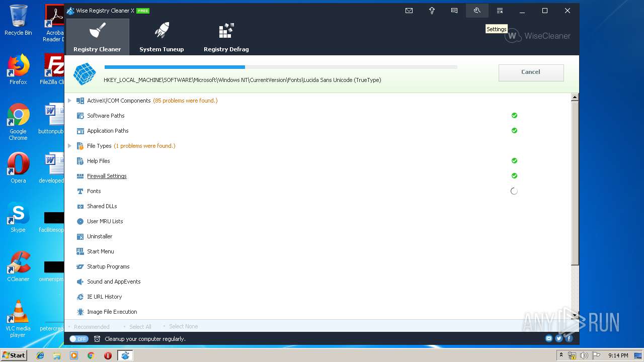The height and width of the screenshot is (362, 644).
Task: Click the Uninstaller category icon
Action: [80, 236]
